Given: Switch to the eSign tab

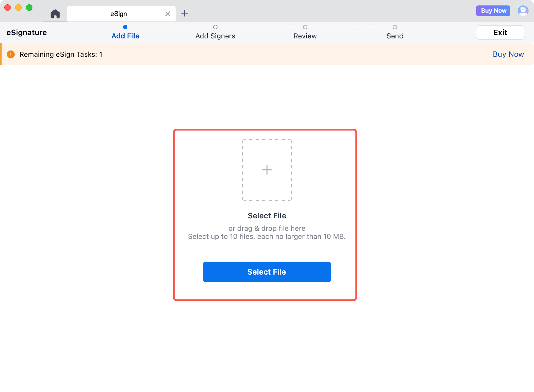Looking at the screenshot, I should (x=119, y=14).
